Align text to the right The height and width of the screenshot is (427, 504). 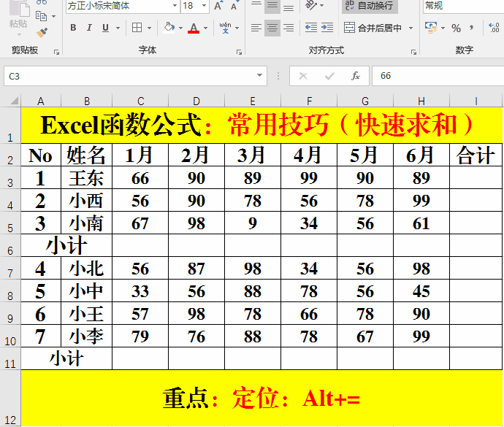(x=289, y=28)
